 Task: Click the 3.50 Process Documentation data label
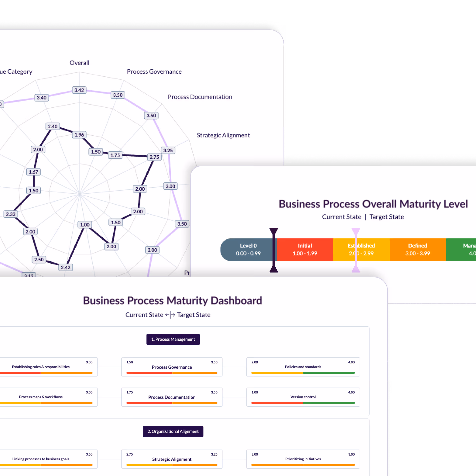click(x=151, y=115)
